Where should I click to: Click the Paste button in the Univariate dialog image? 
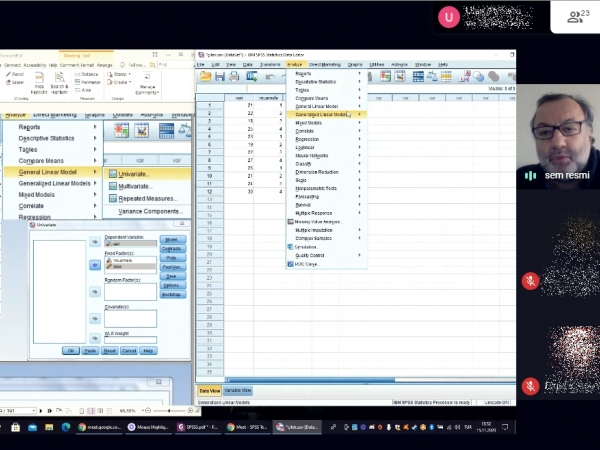90,351
